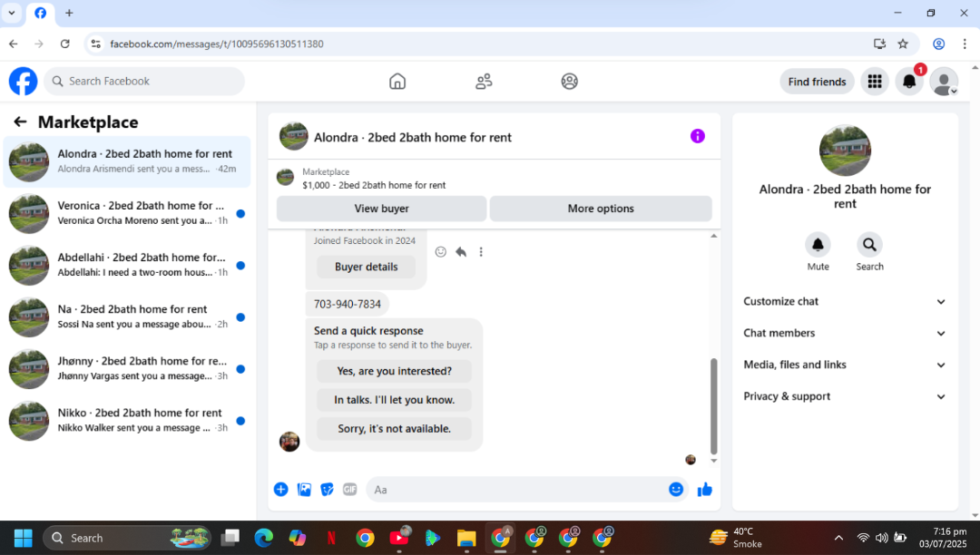Expand the Privacy & support section

point(845,396)
